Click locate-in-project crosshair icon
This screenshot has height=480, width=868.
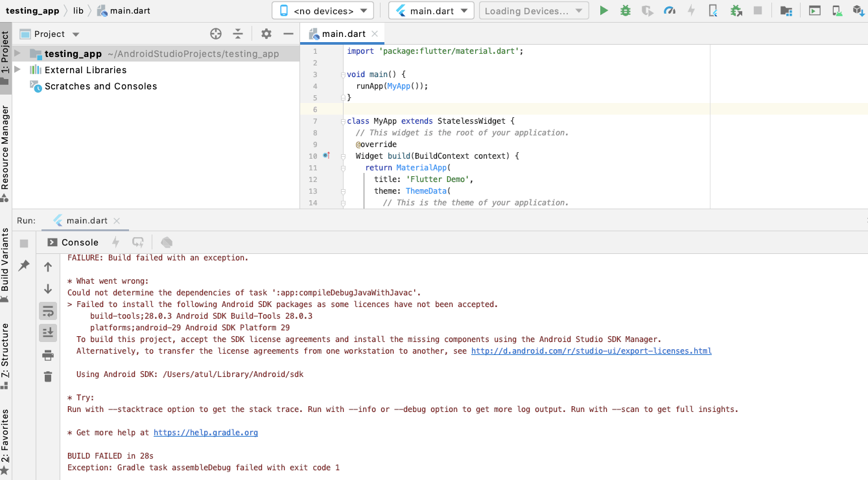pyautogui.click(x=216, y=34)
